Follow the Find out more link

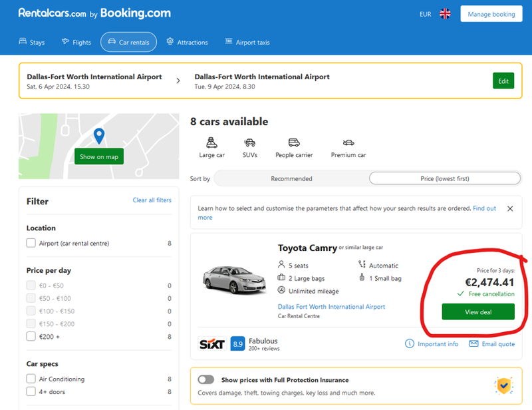484,208
